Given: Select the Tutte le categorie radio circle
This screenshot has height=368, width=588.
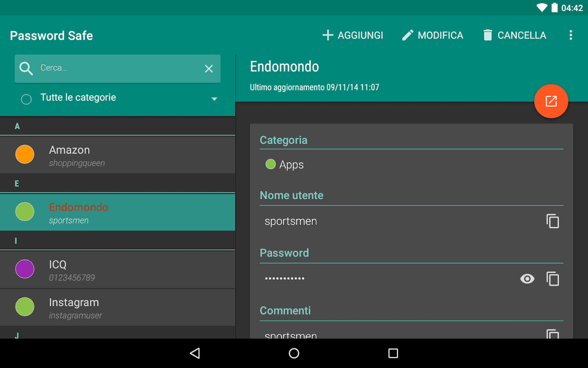Looking at the screenshot, I should 26,99.
